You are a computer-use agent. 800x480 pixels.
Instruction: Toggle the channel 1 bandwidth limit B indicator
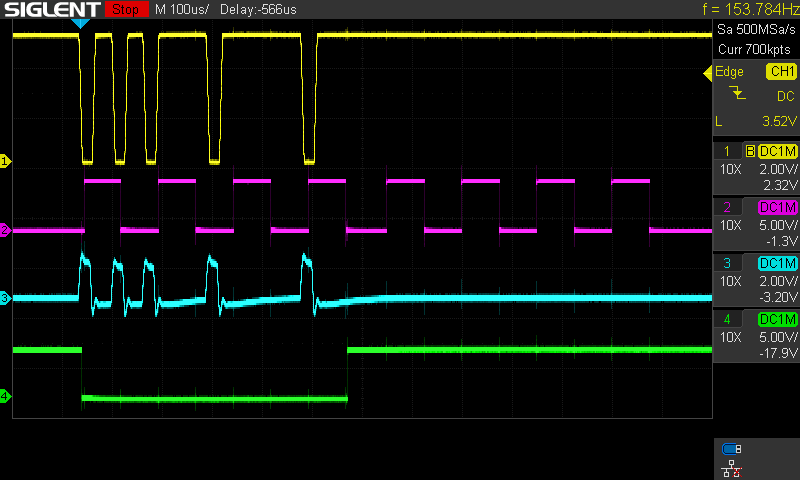click(x=750, y=151)
